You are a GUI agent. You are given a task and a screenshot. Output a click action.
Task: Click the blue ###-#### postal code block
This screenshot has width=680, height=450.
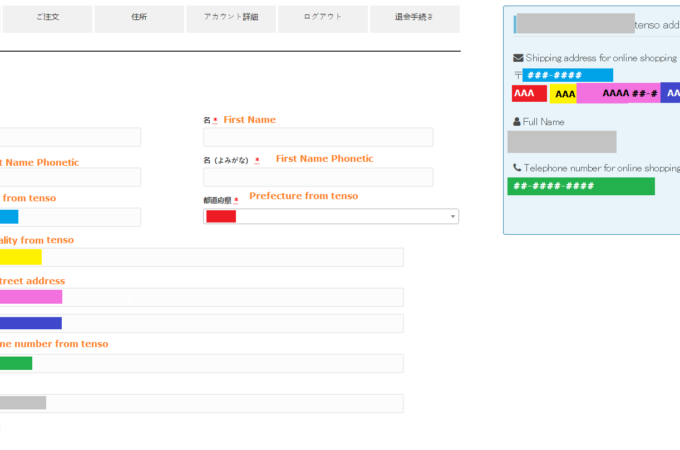point(567,75)
